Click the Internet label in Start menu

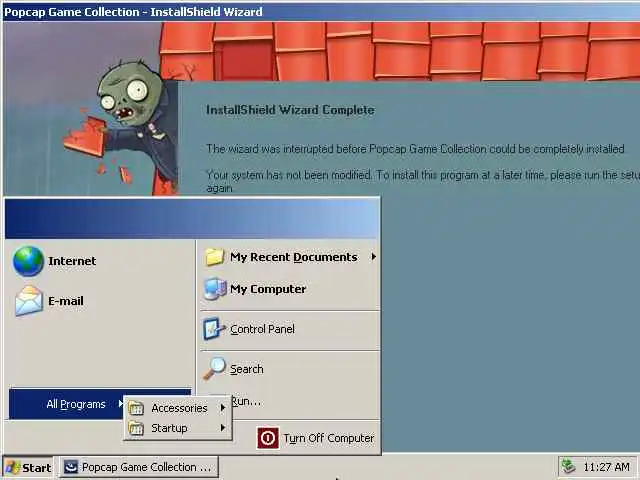72,261
